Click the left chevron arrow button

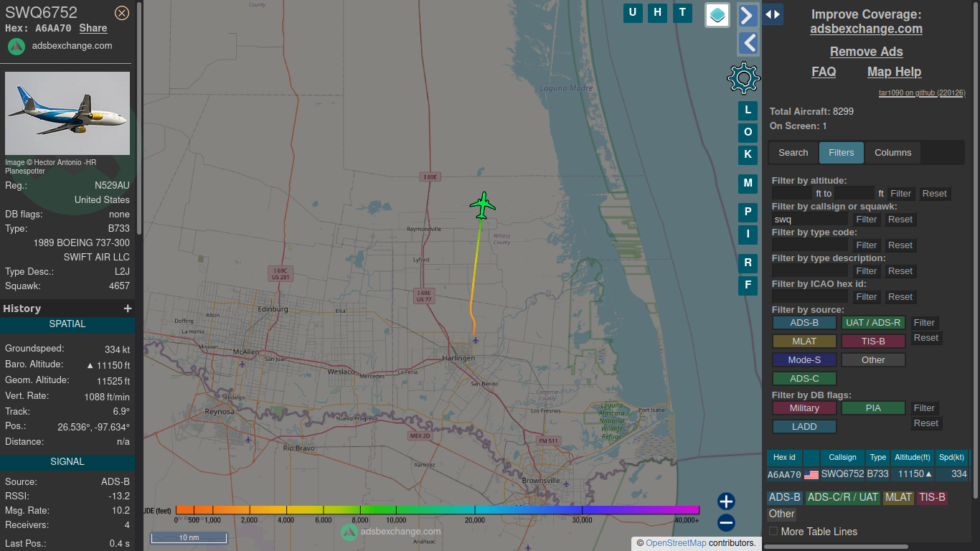[748, 43]
